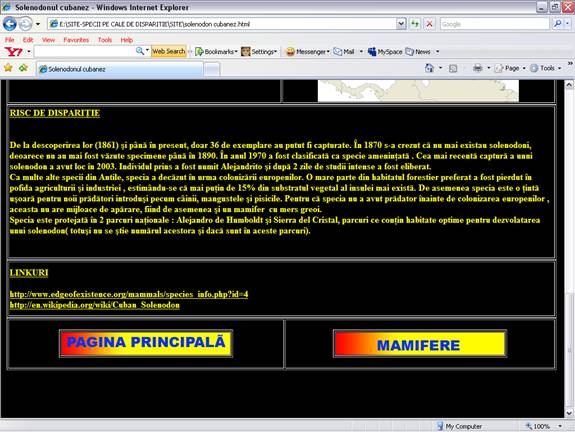Click the Favorites Center star icon
The image size is (575, 432).
(8, 68)
